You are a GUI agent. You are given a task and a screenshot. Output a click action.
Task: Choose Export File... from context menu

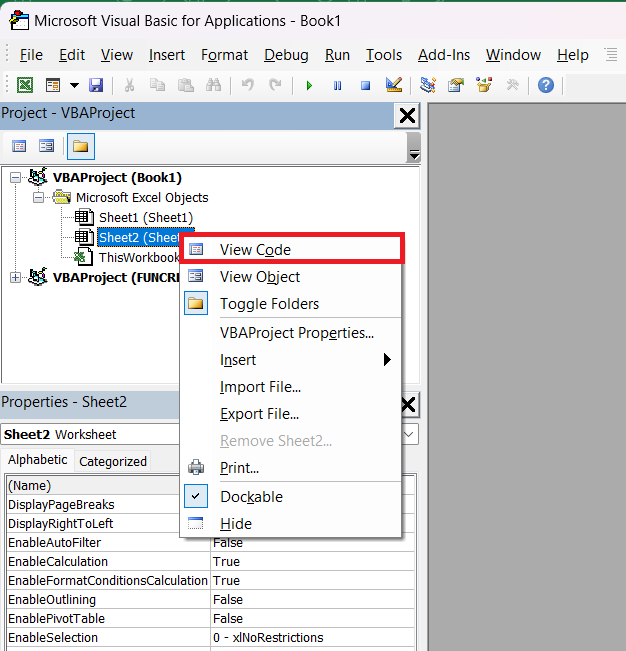[x=292, y=414]
